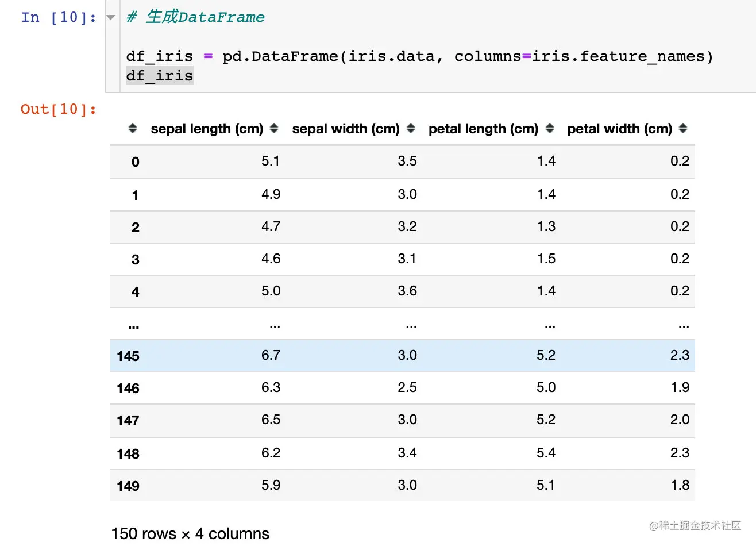Select row index 145

128,356
